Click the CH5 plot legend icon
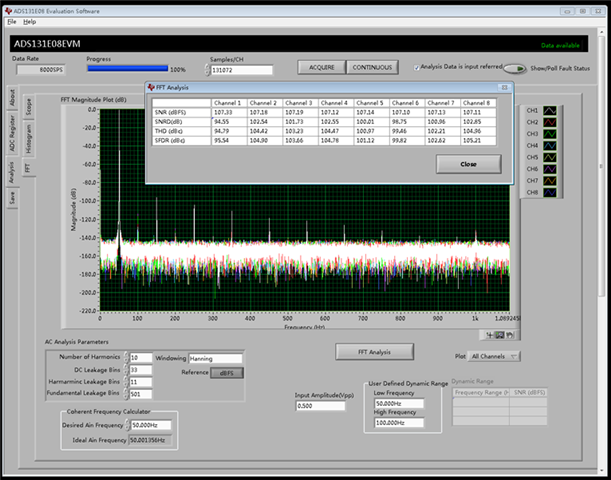 pos(550,157)
